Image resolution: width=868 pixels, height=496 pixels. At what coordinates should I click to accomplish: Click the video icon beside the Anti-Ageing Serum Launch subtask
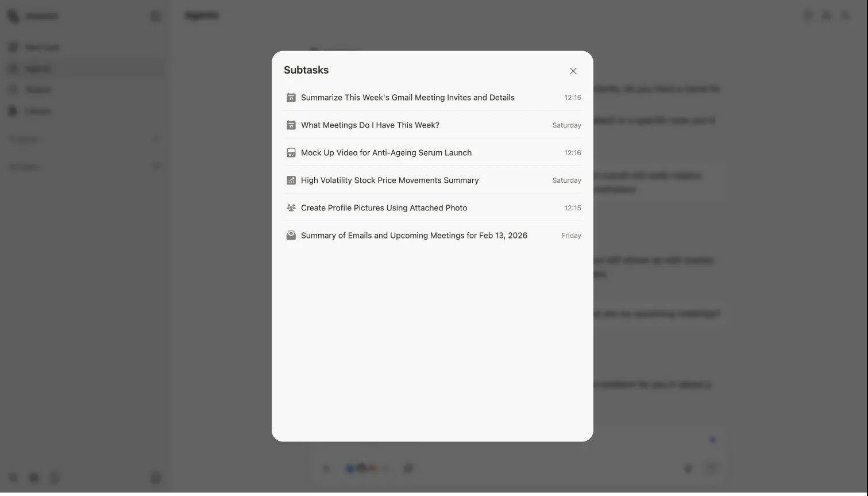tap(291, 152)
